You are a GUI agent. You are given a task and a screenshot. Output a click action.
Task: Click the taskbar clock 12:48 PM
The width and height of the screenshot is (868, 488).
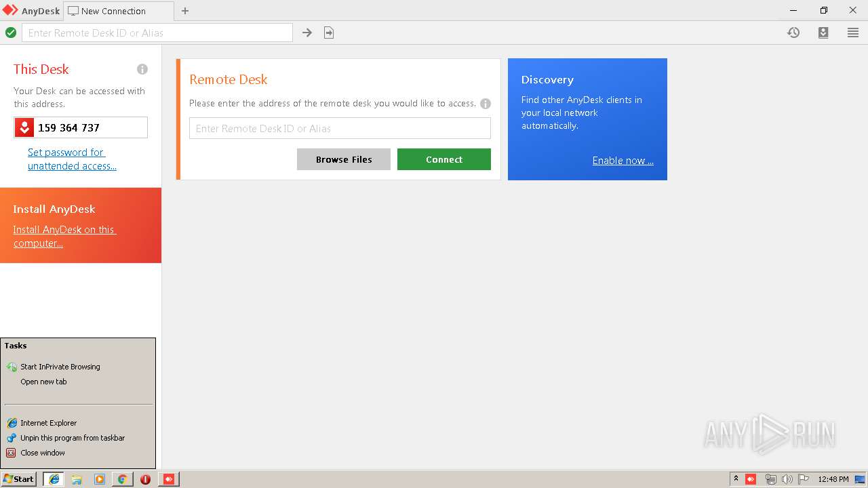[x=833, y=479]
